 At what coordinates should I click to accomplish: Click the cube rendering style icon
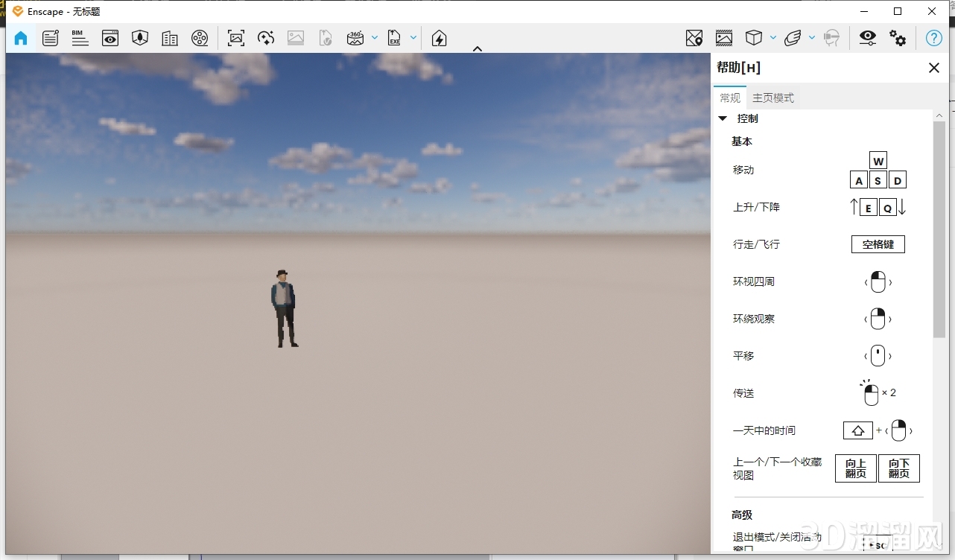pos(754,38)
